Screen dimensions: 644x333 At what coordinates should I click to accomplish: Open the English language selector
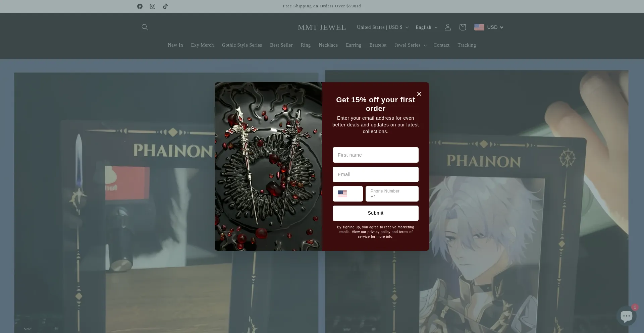(x=426, y=27)
